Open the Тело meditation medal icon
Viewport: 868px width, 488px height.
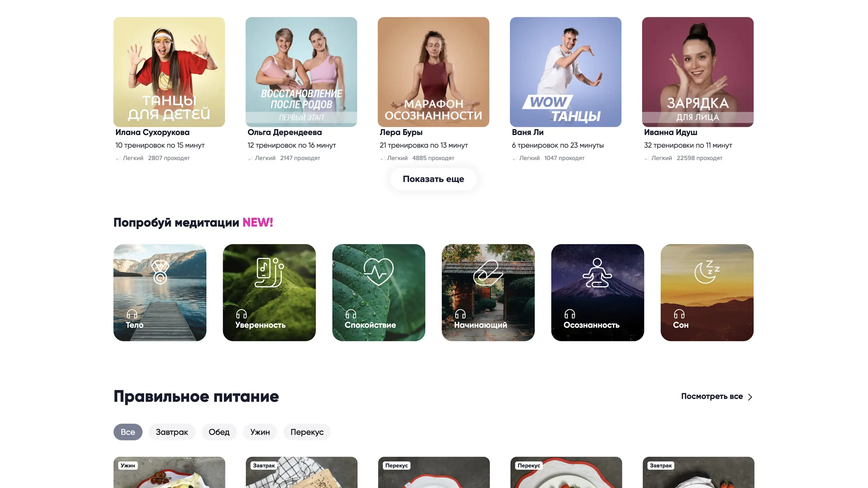pyautogui.click(x=160, y=272)
